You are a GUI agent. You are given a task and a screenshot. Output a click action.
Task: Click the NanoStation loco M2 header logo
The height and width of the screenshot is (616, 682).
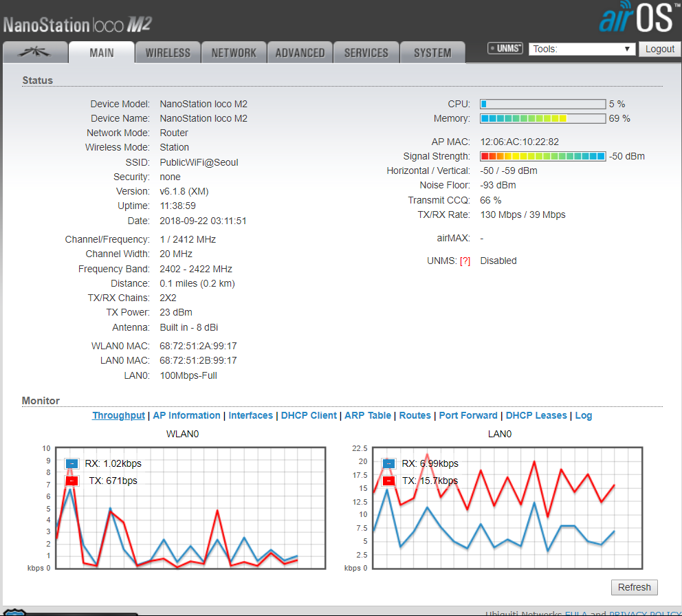(x=78, y=25)
